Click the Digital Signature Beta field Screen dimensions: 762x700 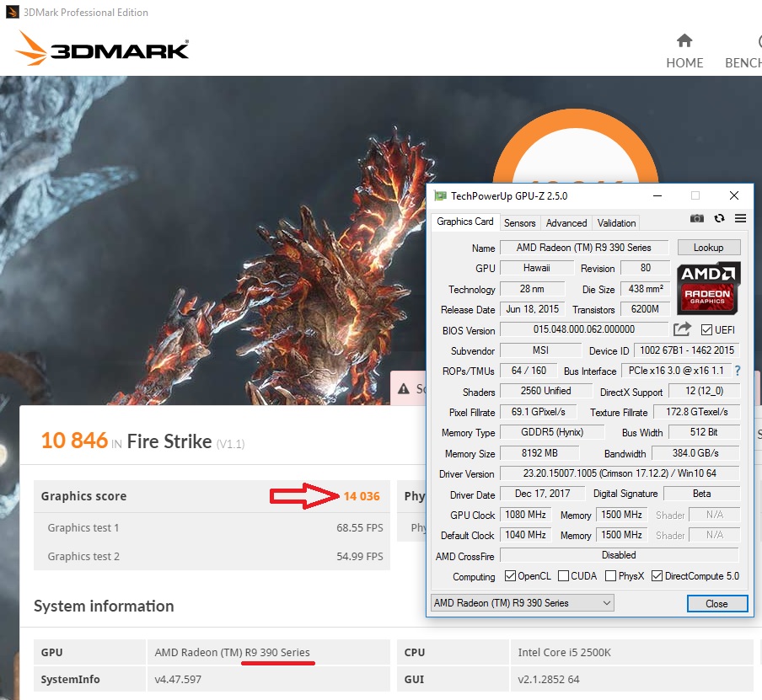(701, 494)
